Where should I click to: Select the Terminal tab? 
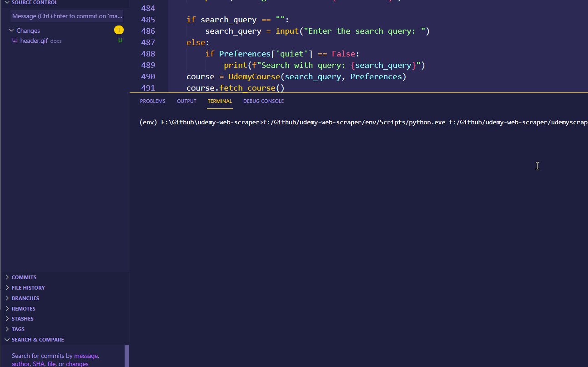tap(220, 101)
